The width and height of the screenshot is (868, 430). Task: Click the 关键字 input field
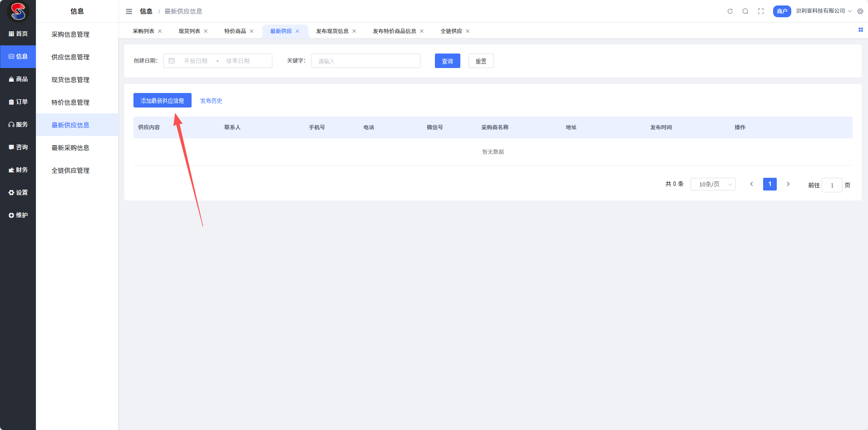(365, 61)
